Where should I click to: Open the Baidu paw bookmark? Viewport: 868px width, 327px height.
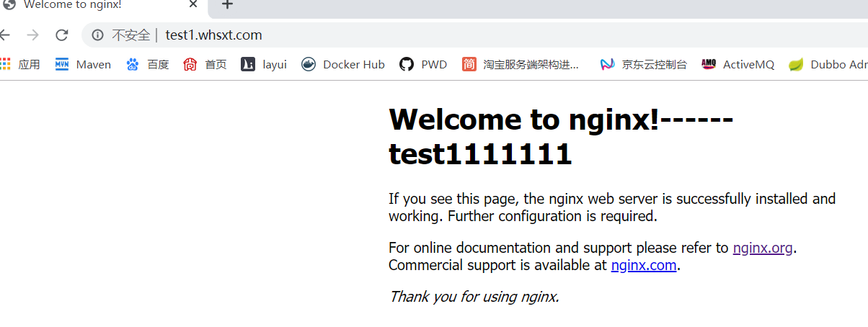[x=148, y=64]
